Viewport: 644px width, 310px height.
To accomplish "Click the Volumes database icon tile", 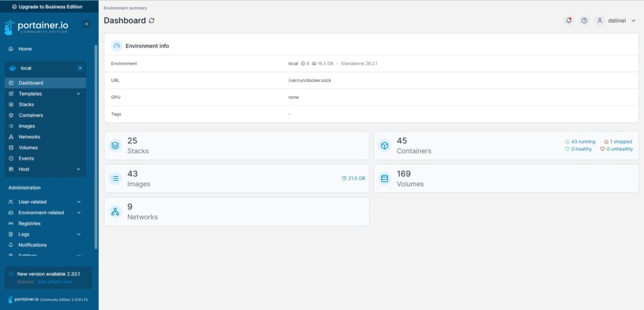I will pos(384,179).
